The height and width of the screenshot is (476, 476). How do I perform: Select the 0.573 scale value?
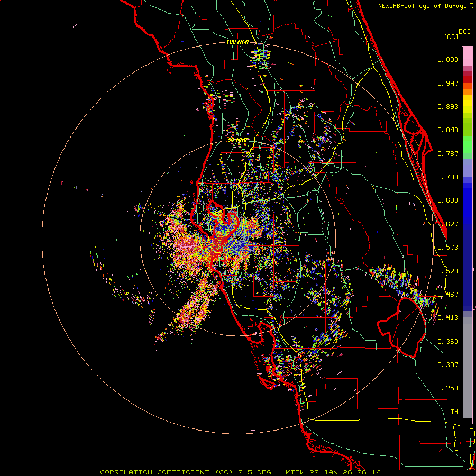[448, 248]
